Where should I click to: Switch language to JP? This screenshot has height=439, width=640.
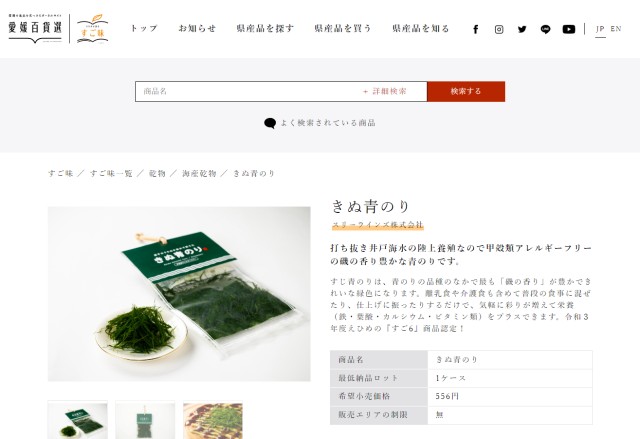click(x=600, y=29)
